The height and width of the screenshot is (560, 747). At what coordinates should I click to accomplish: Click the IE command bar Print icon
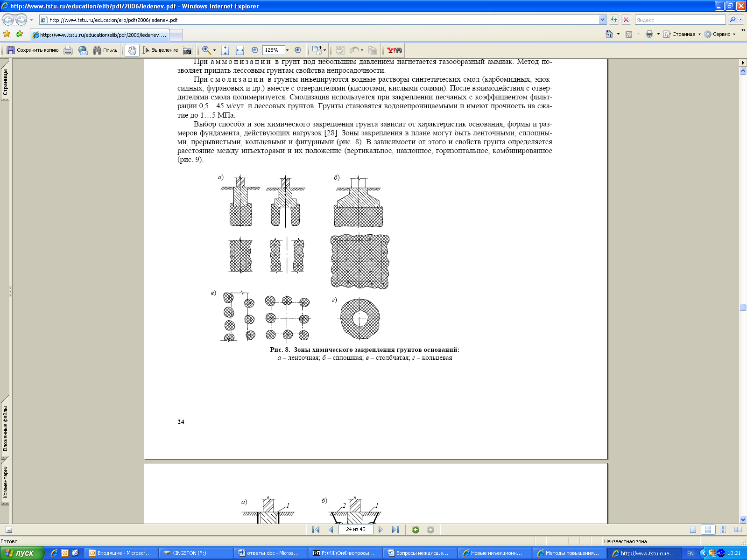[x=649, y=34]
